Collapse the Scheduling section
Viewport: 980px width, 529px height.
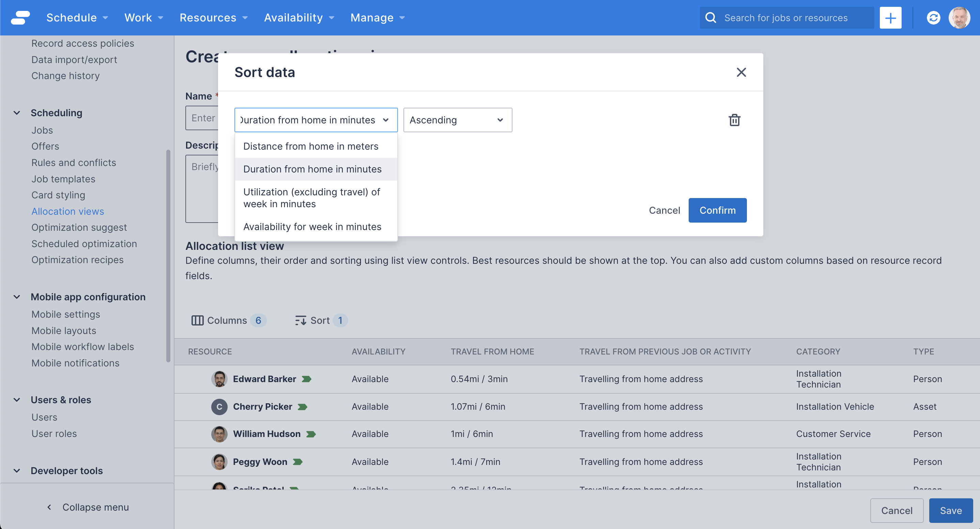[x=17, y=112]
